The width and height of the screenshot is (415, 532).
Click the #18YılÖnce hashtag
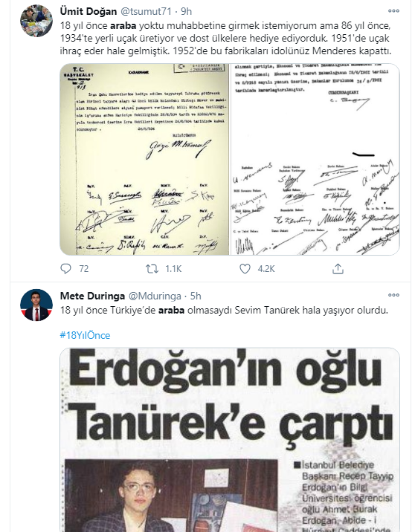click(x=85, y=335)
